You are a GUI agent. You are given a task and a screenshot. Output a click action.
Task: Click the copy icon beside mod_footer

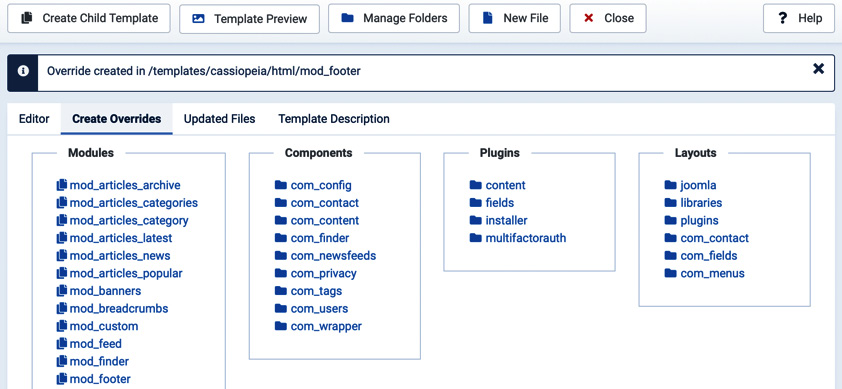click(x=62, y=379)
